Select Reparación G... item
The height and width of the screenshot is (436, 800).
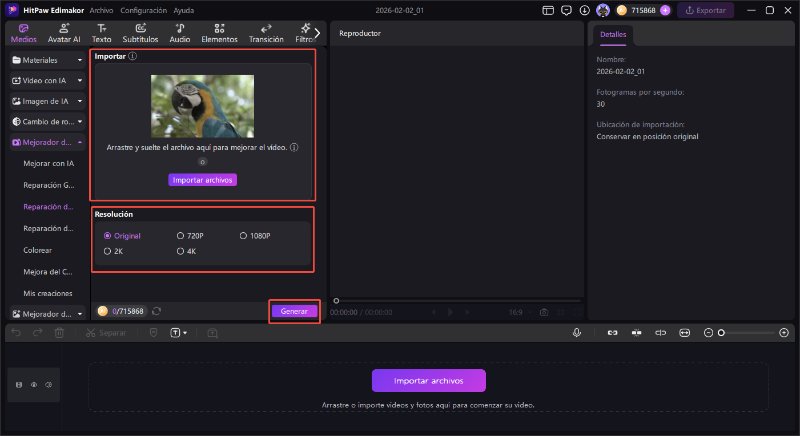pyautogui.click(x=48, y=185)
